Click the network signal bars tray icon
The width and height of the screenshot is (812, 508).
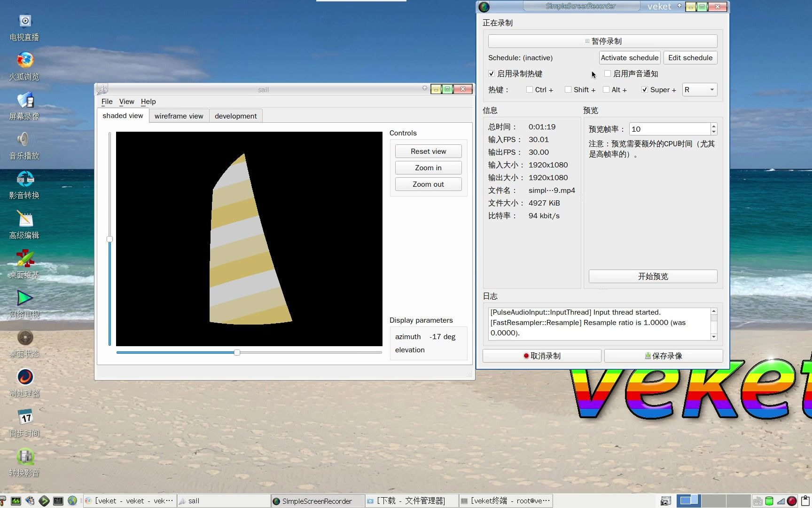781,501
